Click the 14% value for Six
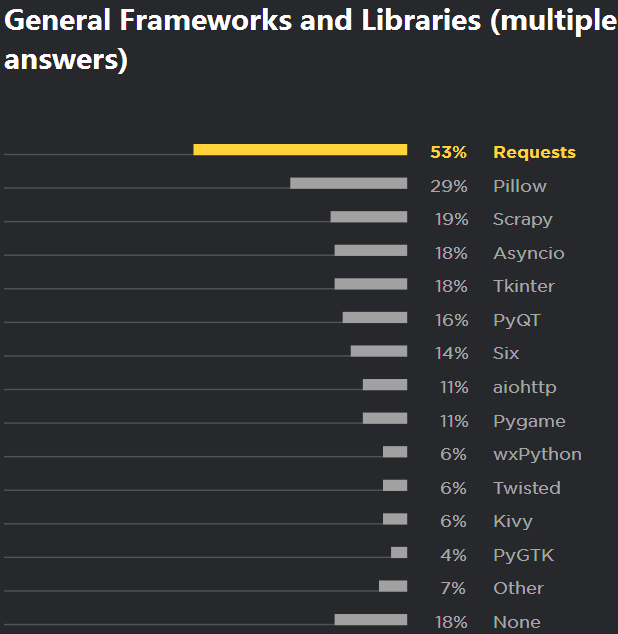This screenshot has width=618, height=634. coord(451,353)
